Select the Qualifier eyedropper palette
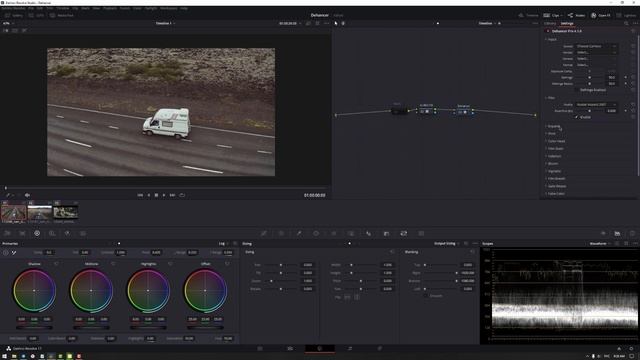640x360 pixels. [x=299, y=233]
